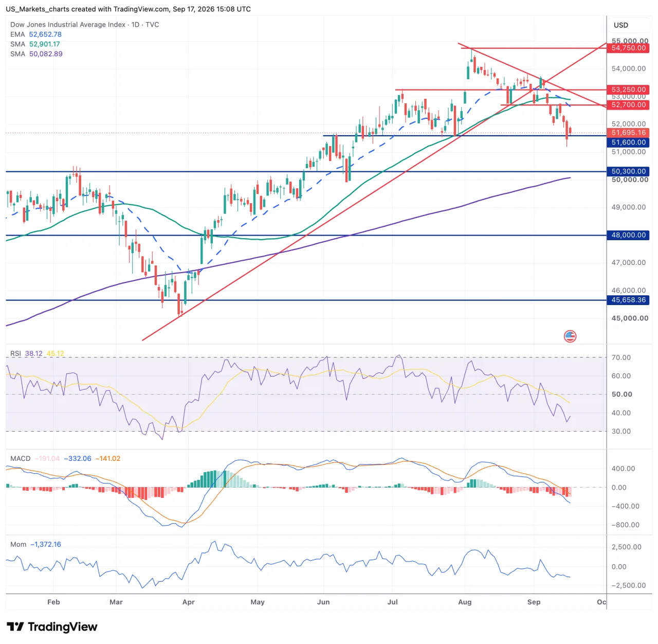This screenshot has width=658, height=644.
Task: Click the 48,000.00 blue price label
Action: click(628, 235)
